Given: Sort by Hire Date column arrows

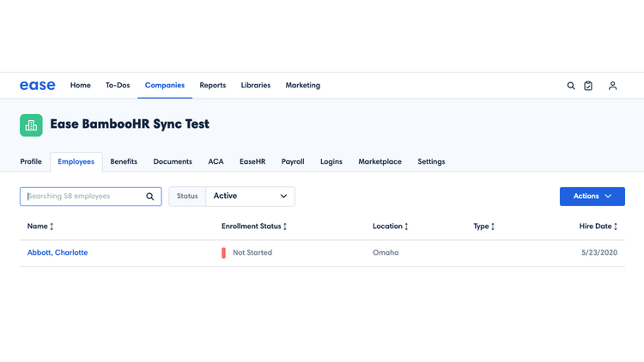Looking at the screenshot, I should coord(616,226).
